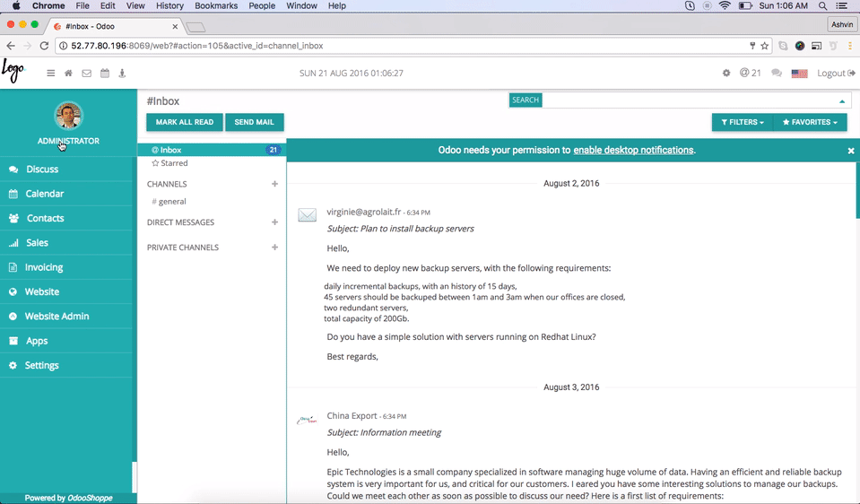The height and width of the screenshot is (504, 860).
Task: Click the Logo image in header
Action: [13, 71]
